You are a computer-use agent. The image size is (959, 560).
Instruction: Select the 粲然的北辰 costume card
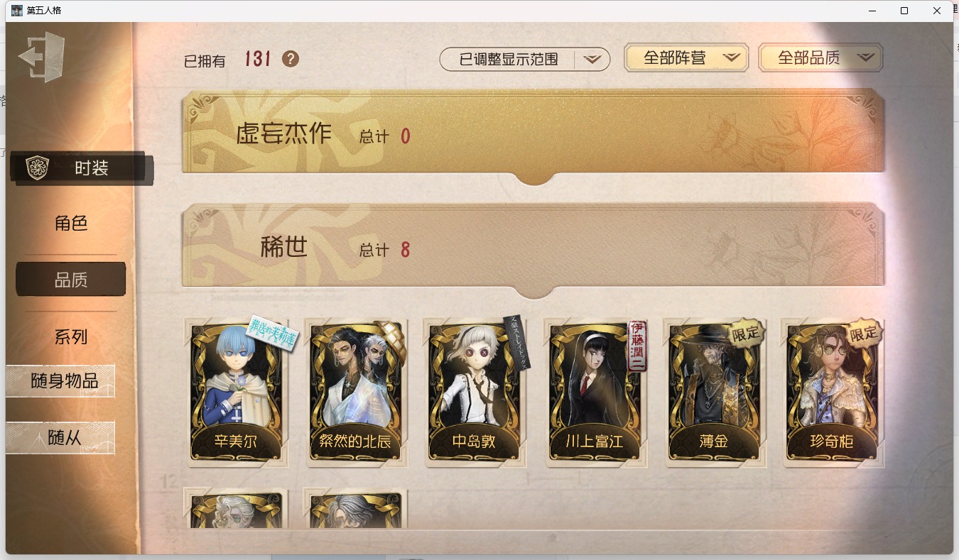point(357,392)
